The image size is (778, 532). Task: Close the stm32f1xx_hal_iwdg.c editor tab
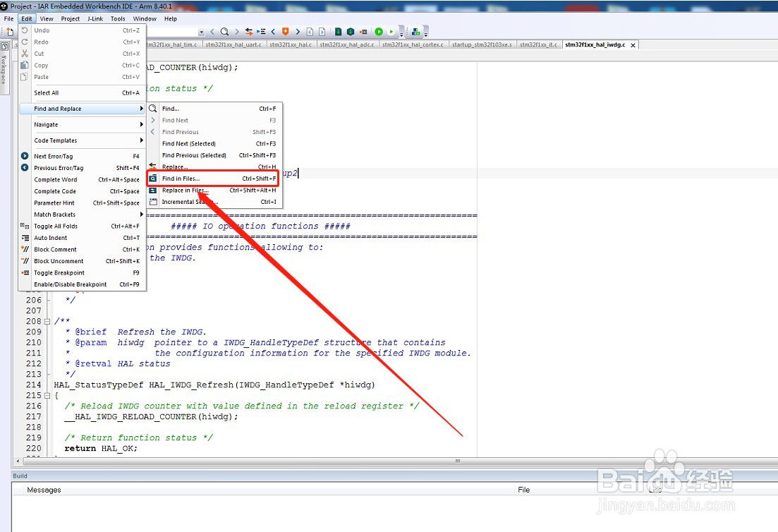(633, 45)
